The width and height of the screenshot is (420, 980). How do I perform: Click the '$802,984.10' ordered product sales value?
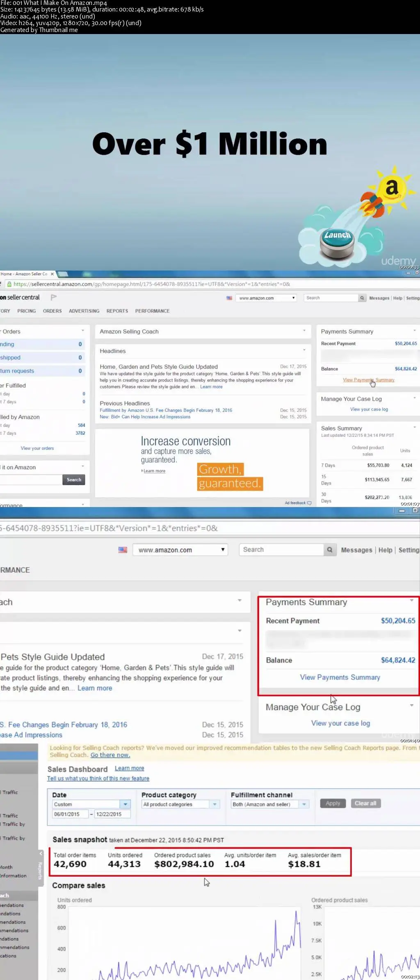(184, 864)
